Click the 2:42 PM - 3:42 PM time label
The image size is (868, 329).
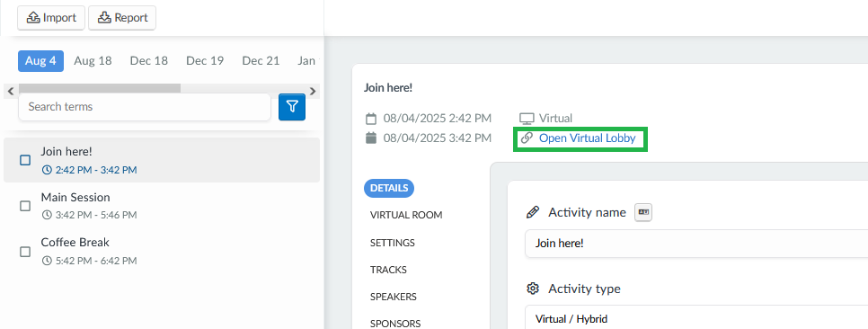click(96, 170)
